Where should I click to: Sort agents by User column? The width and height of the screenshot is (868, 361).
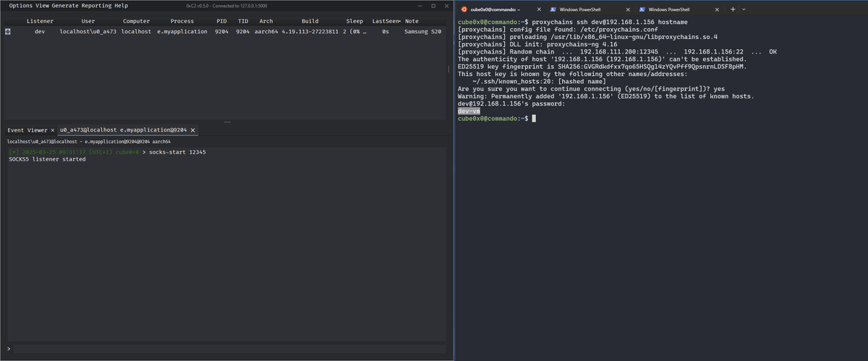(88, 22)
